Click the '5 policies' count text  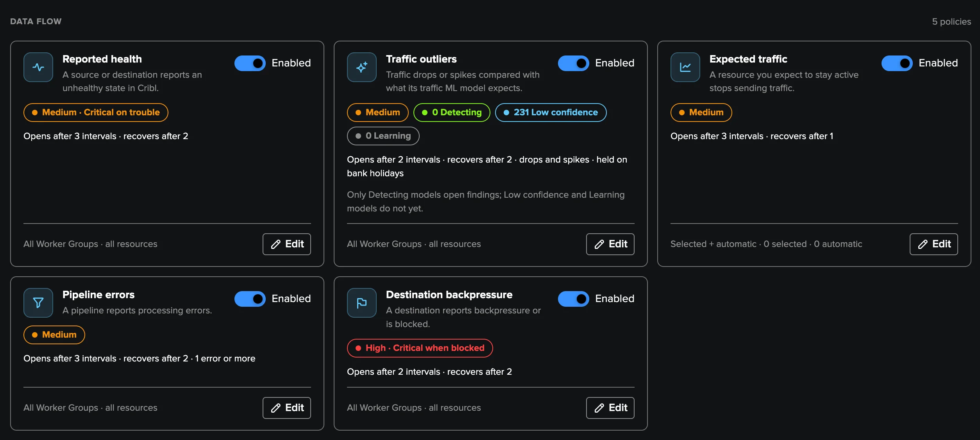pyautogui.click(x=951, y=21)
